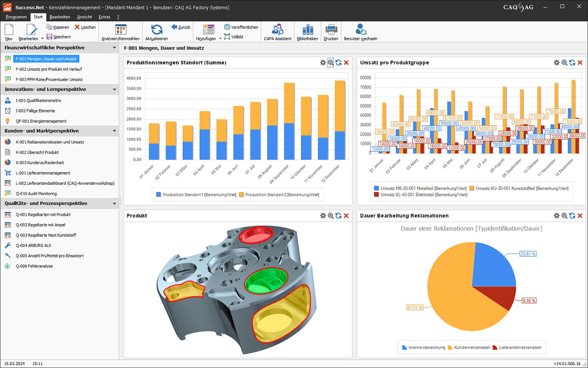Image resolution: width=588 pixels, height=368 pixels.
Task: Open K-002 Übersicht Produkt
Action: click(37, 152)
